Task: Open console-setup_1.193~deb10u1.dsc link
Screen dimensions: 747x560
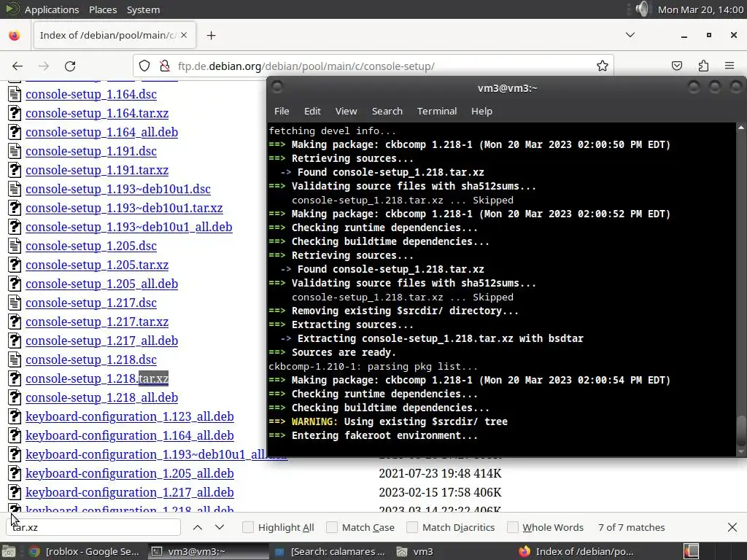Action: pyautogui.click(x=118, y=189)
